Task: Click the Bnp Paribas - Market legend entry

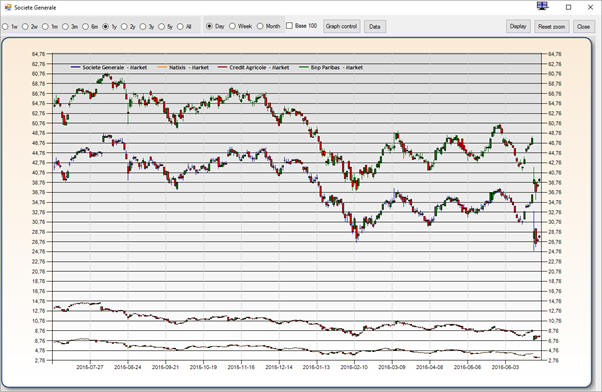Action: coord(331,68)
